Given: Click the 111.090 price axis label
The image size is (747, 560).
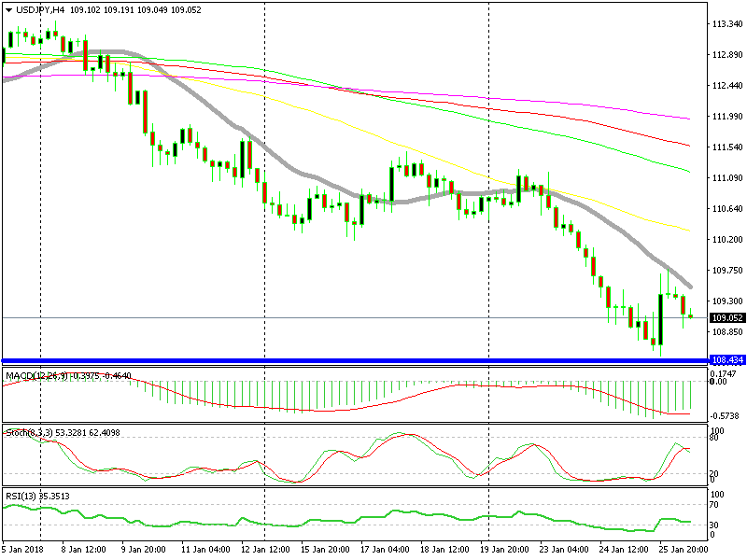Looking at the screenshot, I should (x=727, y=178).
